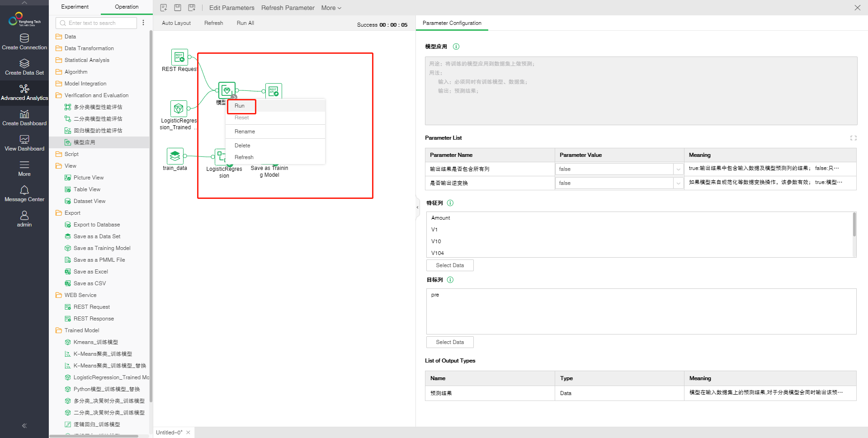The height and width of the screenshot is (438, 868).
Task: Select the train_data node on canvas
Action: point(175,156)
